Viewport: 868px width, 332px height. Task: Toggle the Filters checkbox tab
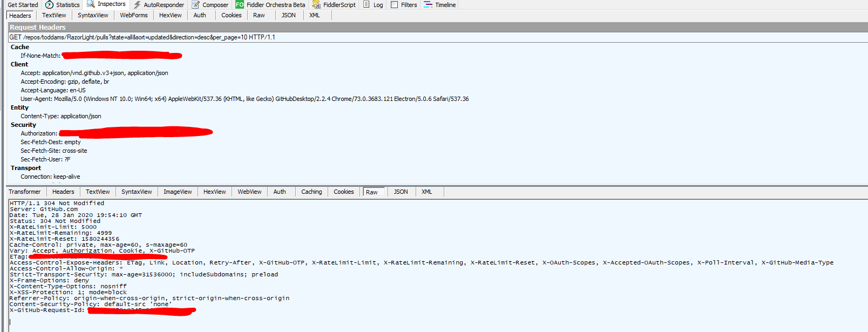coord(404,5)
